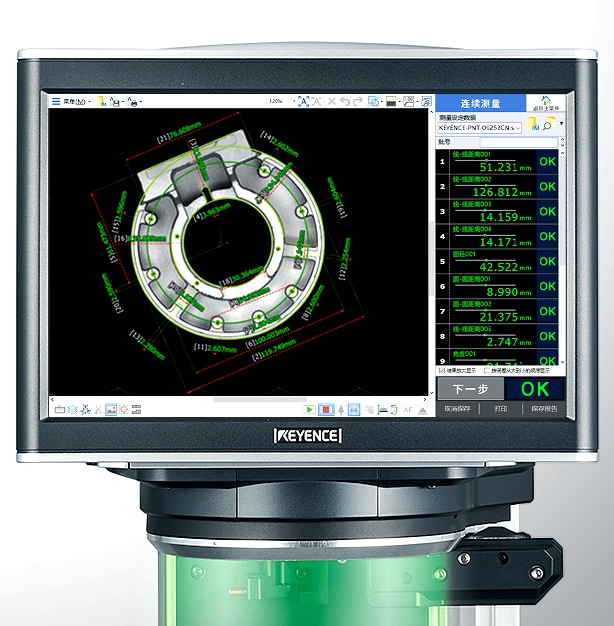Screen dimensions: 614x626
Task: Click the image display mode icon in bottom toolbar
Action: [111, 410]
